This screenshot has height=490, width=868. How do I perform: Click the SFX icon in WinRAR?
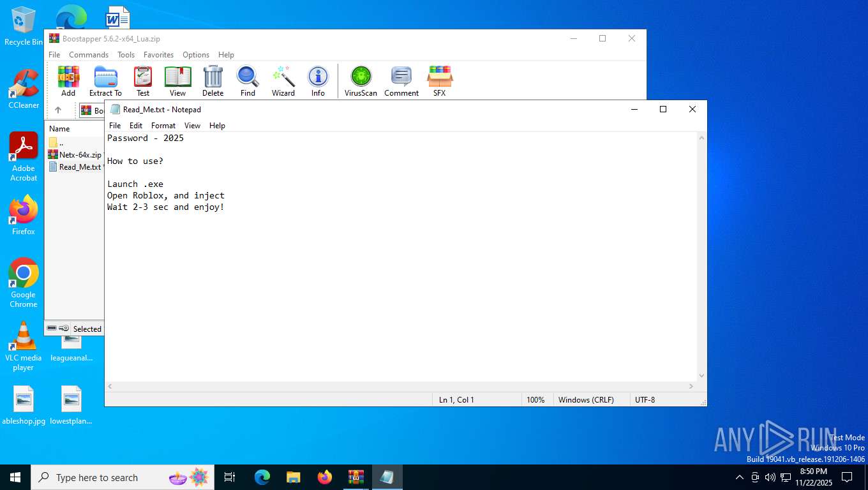[440, 81]
